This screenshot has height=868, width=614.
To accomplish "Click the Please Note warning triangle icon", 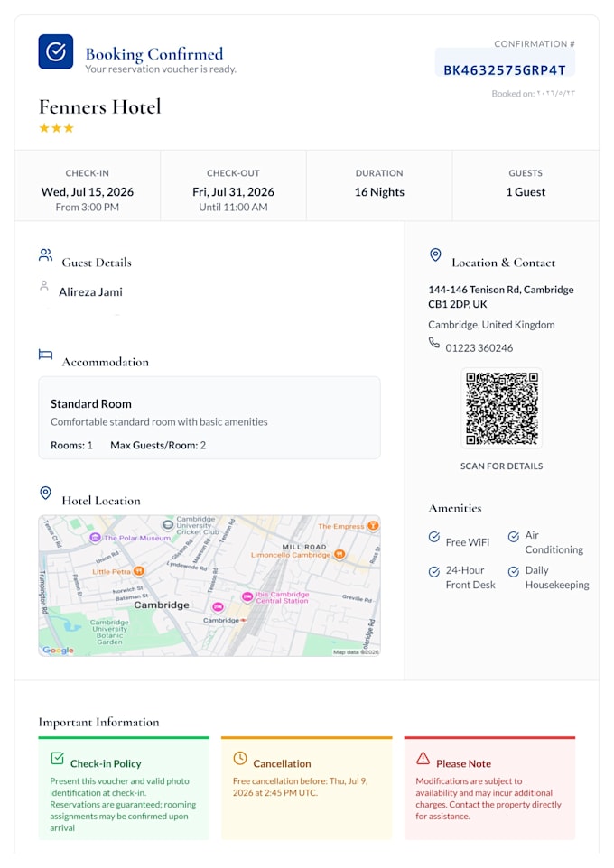I will click(423, 758).
